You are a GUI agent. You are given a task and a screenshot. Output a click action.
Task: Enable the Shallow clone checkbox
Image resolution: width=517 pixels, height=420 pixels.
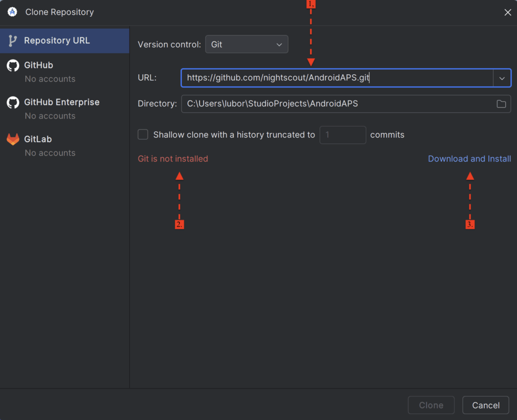(x=143, y=135)
